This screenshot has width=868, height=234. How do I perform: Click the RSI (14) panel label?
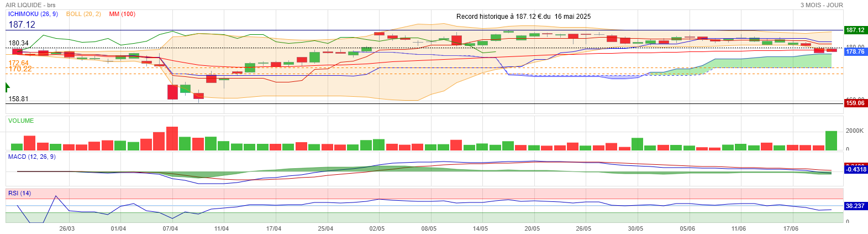(x=19, y=193)
